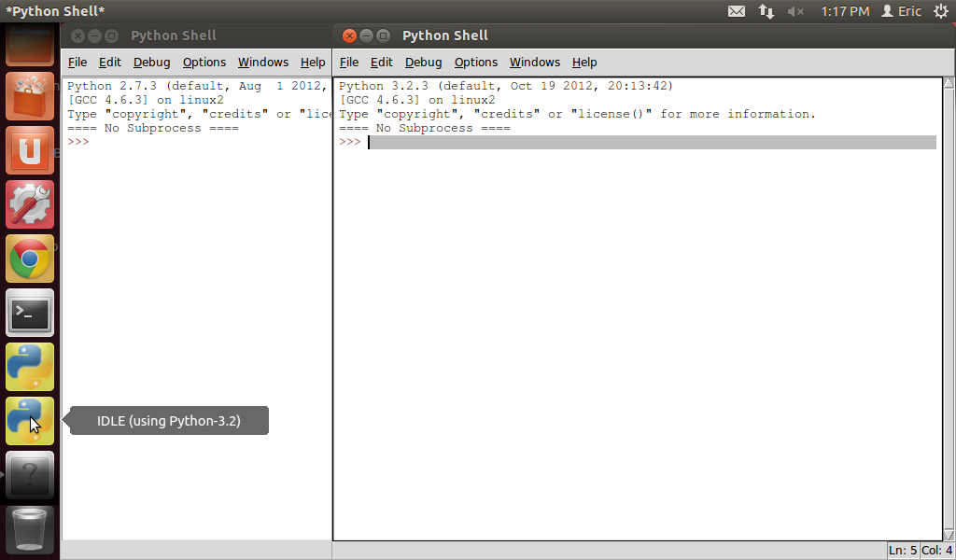Close the background Python 2.7.3 shell window

(77, 36)
